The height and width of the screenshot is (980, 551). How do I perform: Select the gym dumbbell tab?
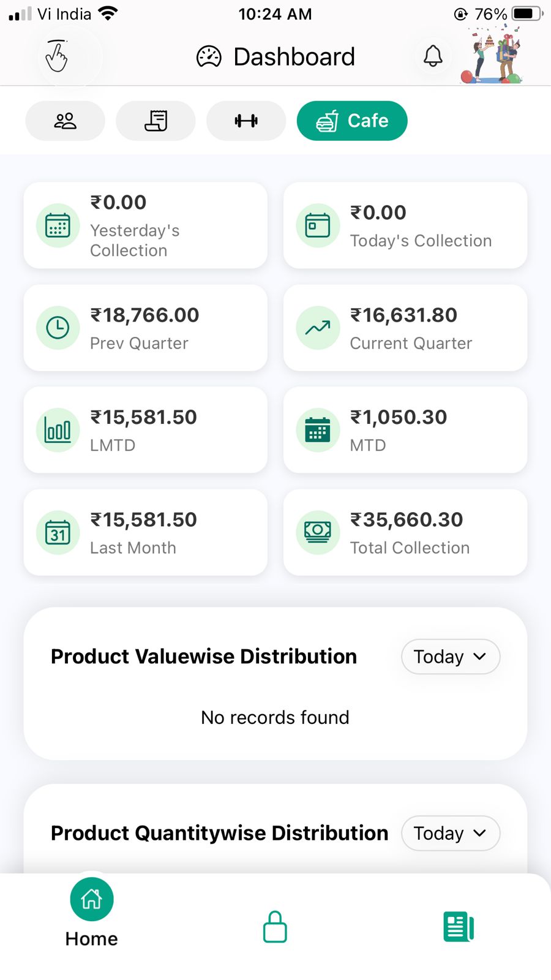tap(246, 121)
